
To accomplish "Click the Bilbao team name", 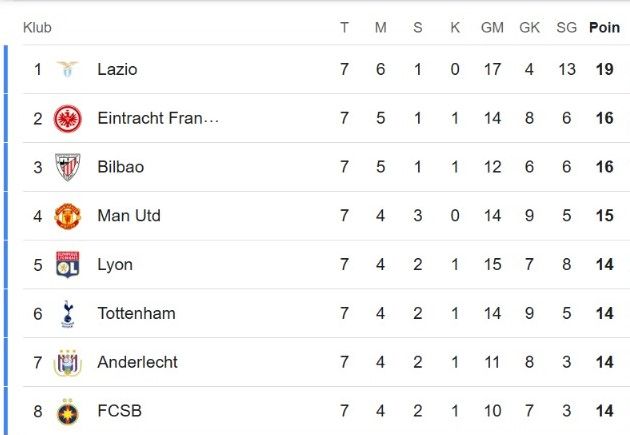I will tap(121, 167).
